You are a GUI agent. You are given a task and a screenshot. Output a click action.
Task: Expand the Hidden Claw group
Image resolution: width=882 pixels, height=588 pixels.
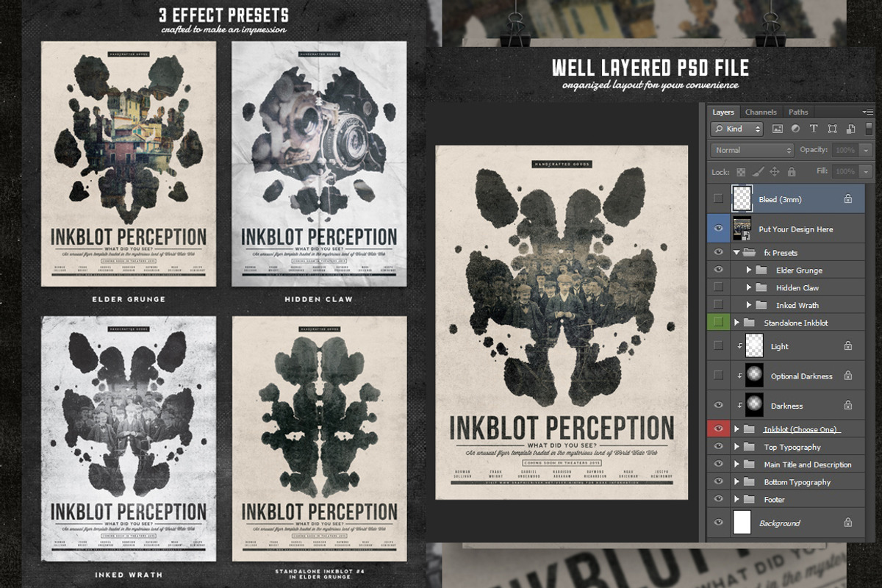pos(749,287)
